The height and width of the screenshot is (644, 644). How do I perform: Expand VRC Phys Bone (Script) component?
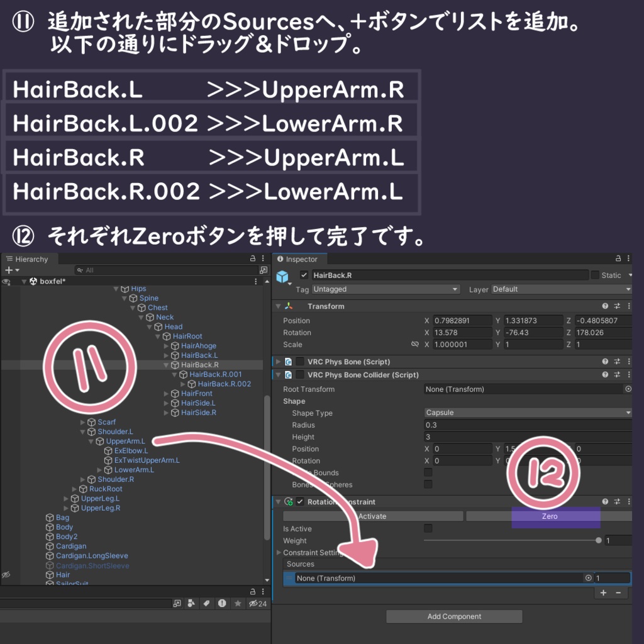278,362
